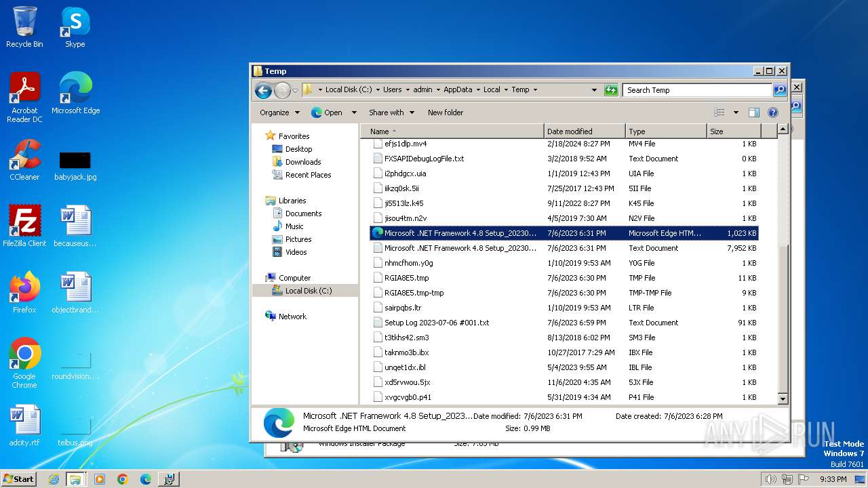Select babyjack.jpg desktop file
868x488 pixels.
tap(75, 165)
